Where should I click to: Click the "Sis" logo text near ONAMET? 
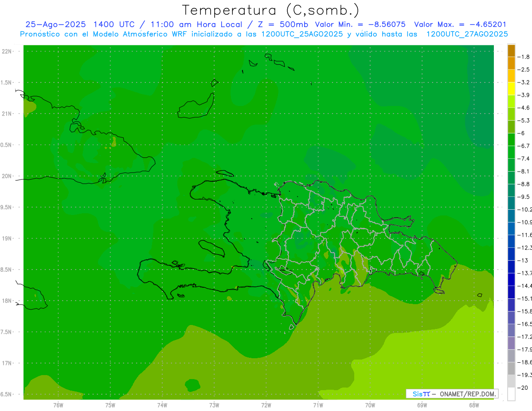[x=417, y=394]
